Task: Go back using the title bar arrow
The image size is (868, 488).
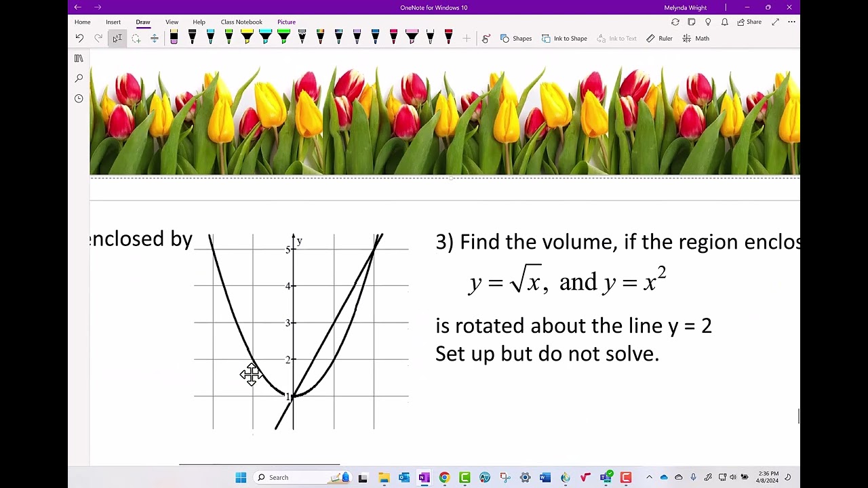Action: tap(77, 7)
